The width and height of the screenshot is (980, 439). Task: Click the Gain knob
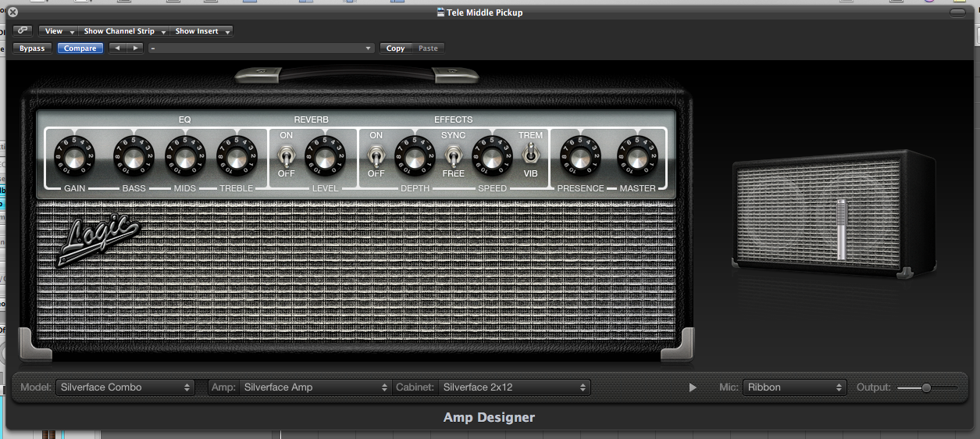(73, 158)
